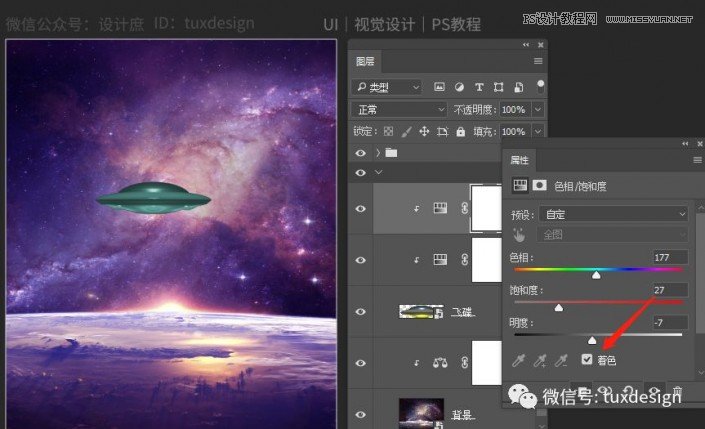The width and height of the screenshot is (705, 429).
Task: Hide the expanded second group
Action: tap(360, 173)
